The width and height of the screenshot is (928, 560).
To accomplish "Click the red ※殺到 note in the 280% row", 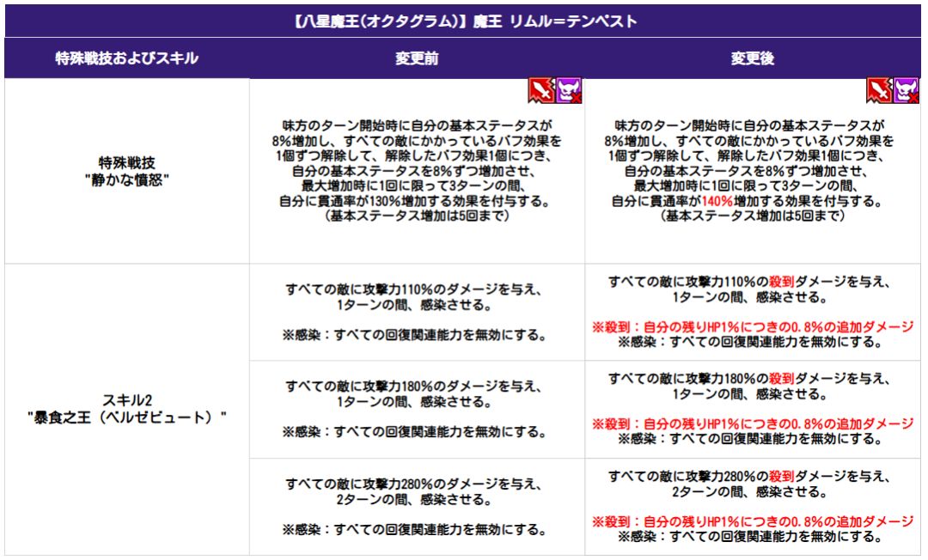I will click(753, 521).
